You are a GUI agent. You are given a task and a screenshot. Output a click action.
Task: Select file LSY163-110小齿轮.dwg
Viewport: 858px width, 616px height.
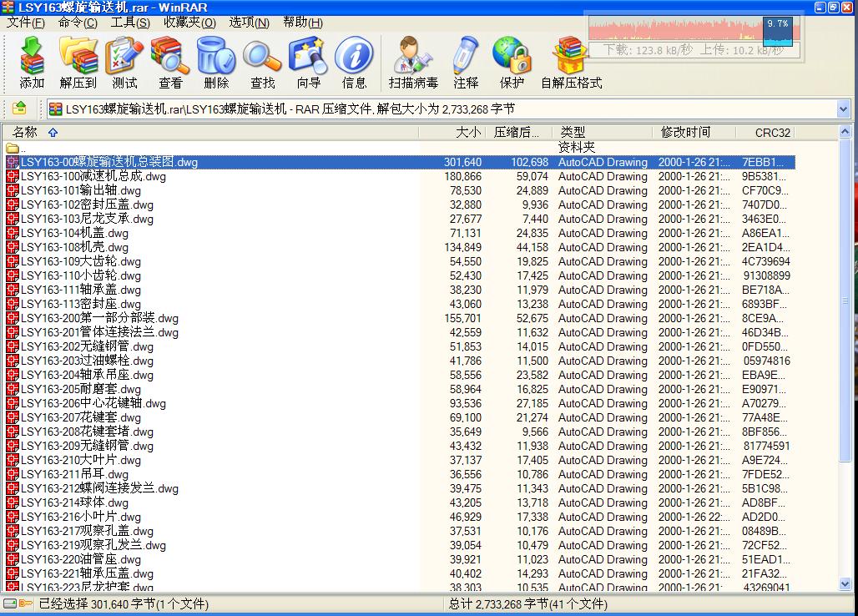[400, 275]
